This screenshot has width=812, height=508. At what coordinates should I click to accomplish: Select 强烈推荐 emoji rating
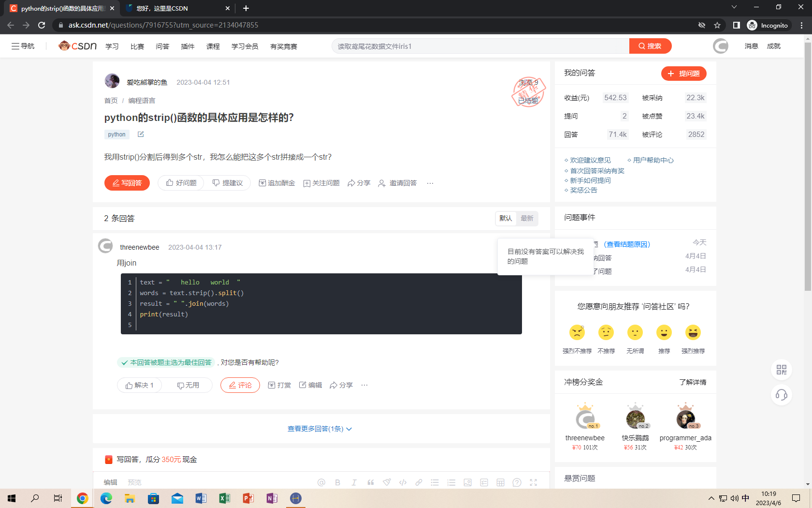pos(693,332)
